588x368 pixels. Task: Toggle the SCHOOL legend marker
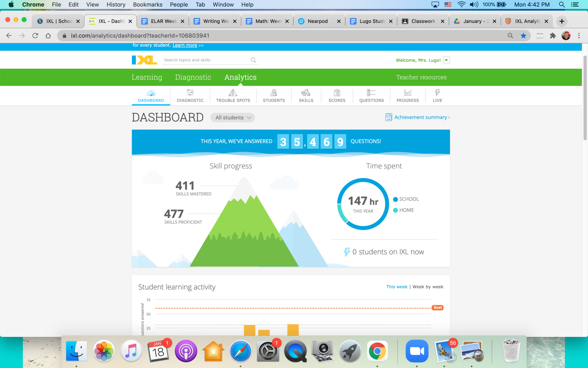click(x=395, y=199)
